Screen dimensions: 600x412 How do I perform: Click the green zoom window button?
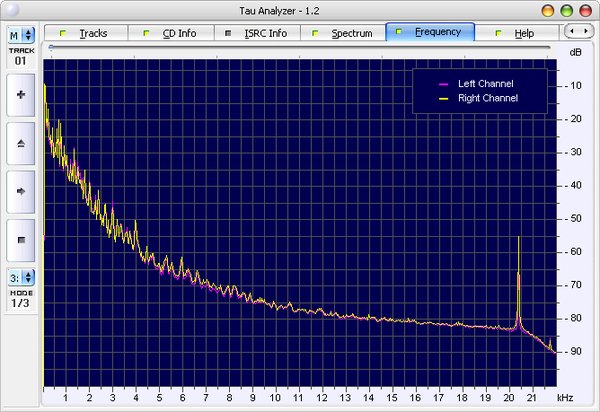[x=567, y=11]
